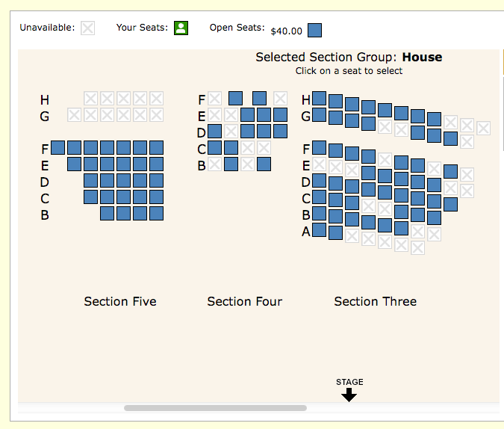Select first open seat in Section Three row H
This screenshot has width=504, height=429.
coord(319,98)
